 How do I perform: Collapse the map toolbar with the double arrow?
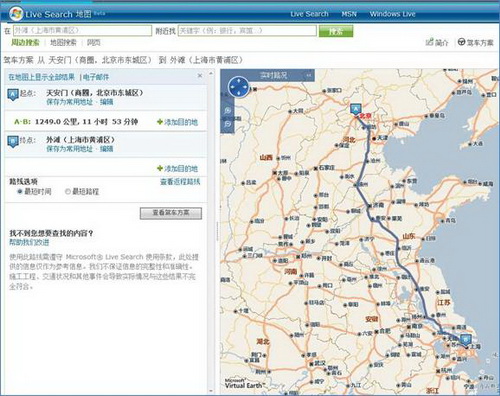coord(309,76)
